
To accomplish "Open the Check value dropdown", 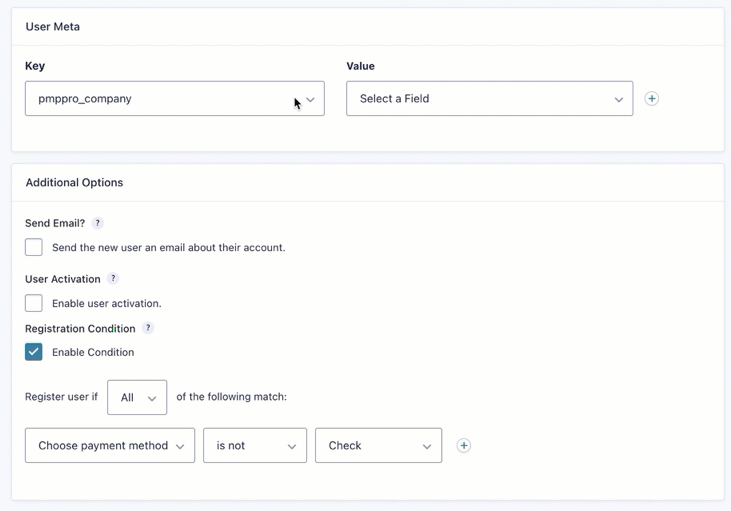I will click(379, 446).
